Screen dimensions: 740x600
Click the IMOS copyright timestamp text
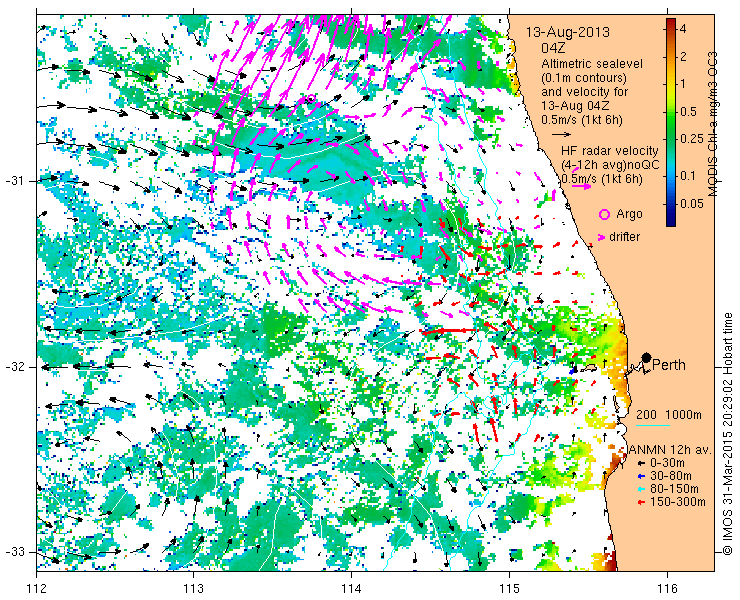pos(727,434)
